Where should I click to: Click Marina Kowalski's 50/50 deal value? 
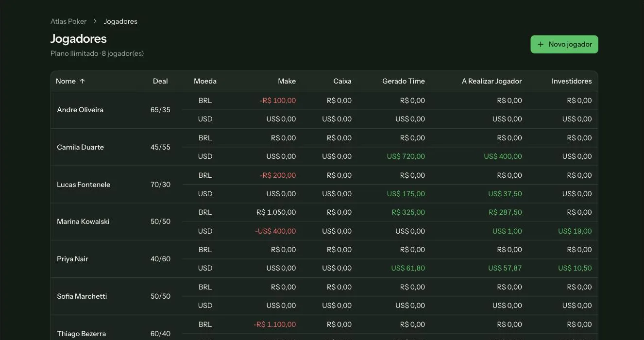click(160, 221)
